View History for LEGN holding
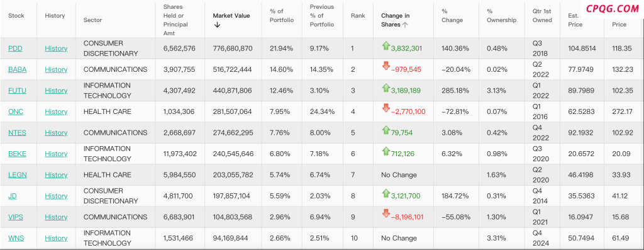This screenshot has height=250, width=644. [x=56, y=175]
